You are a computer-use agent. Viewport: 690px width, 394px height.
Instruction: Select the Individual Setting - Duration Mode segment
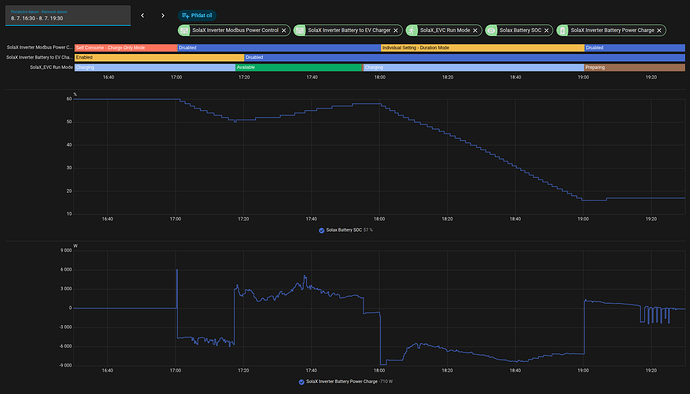482,48
